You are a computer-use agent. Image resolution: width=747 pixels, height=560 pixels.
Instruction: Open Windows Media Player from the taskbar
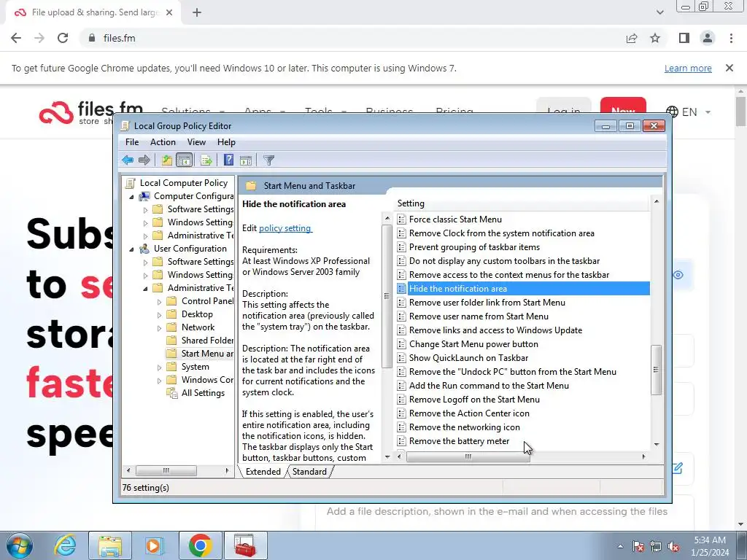pos(154,545)
